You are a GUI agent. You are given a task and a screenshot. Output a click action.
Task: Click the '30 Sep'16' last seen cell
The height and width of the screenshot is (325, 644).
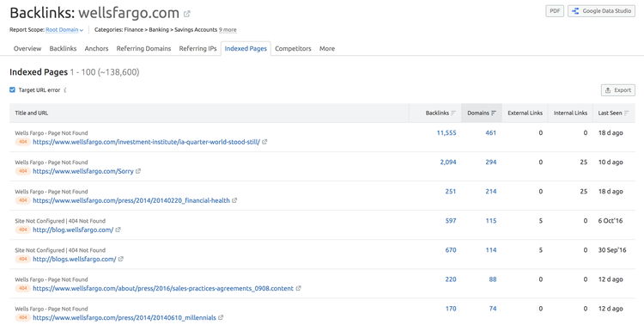[612, 249]
